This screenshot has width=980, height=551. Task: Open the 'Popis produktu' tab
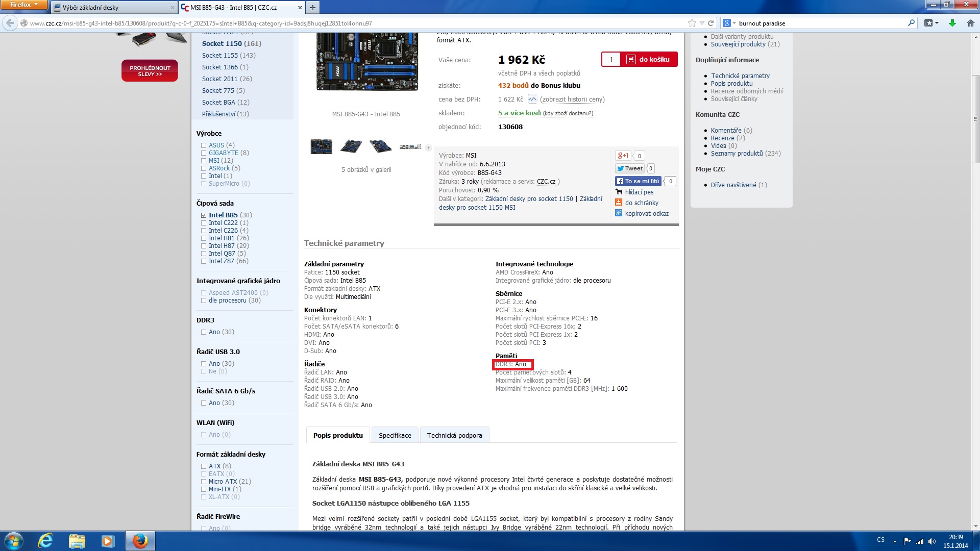click(338, 435)
